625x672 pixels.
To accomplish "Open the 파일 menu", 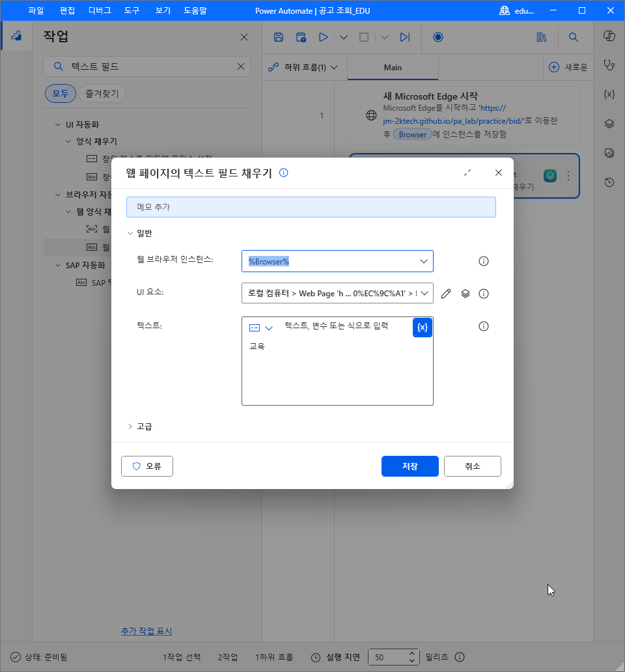I will 36,10.
